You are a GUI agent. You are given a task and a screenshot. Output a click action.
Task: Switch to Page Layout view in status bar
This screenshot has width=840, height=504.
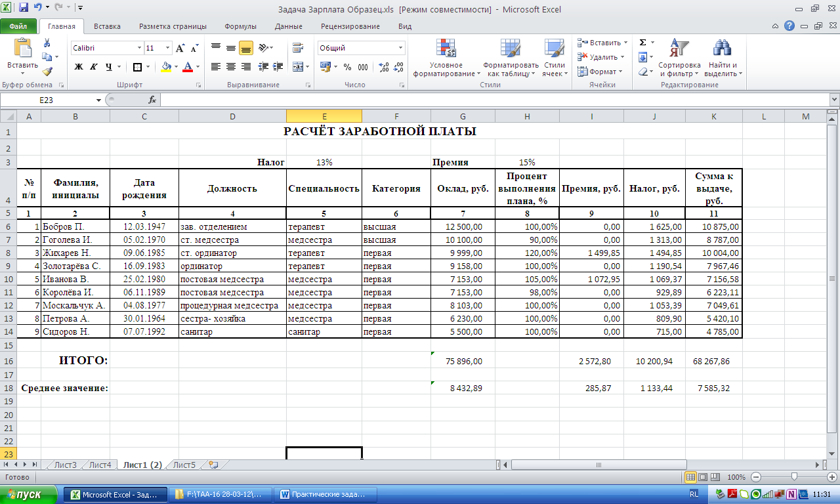pos(702,477)
